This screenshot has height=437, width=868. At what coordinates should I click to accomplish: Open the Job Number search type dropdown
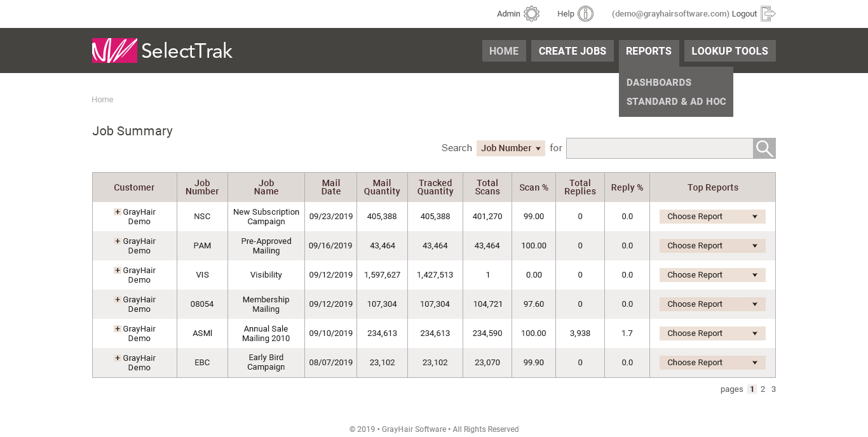coord(510,149)
